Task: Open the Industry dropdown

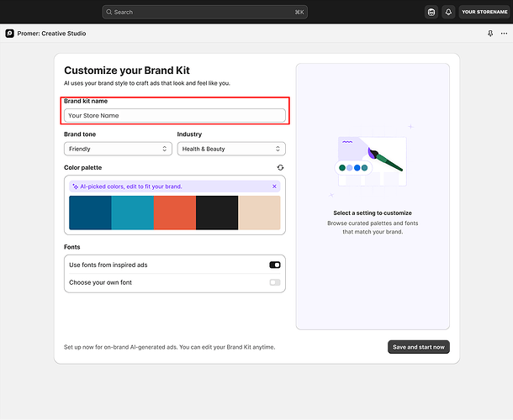Action: (x=231, y=149)
